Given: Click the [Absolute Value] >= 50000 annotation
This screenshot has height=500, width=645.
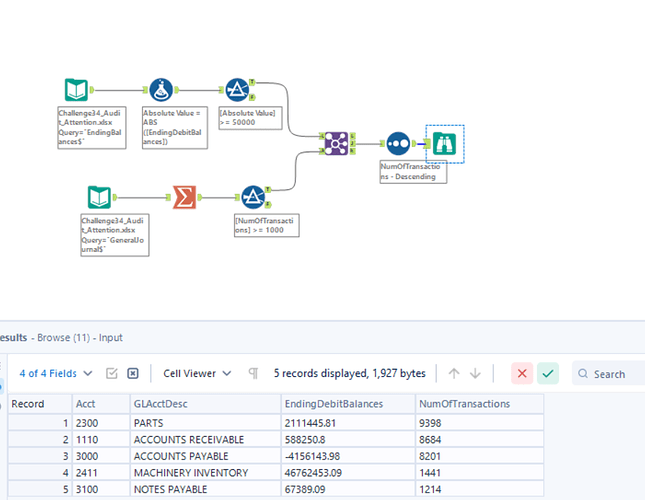Looking at the screenshot, I should pos(250,118).
